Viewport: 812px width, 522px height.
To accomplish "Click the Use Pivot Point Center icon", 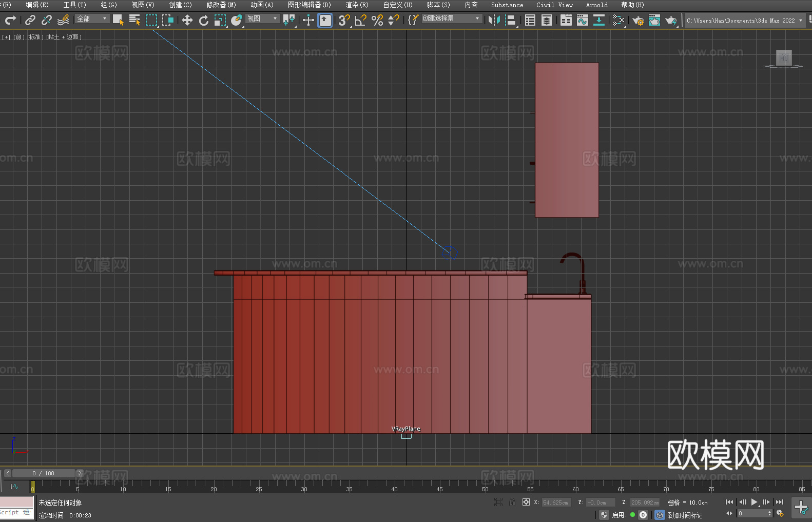I will [x=289, y=20].
